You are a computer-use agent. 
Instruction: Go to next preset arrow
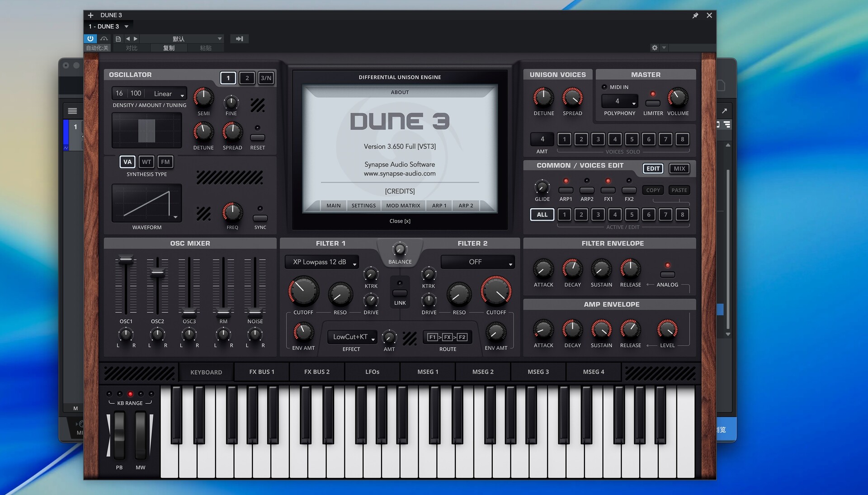pos(136,39)
